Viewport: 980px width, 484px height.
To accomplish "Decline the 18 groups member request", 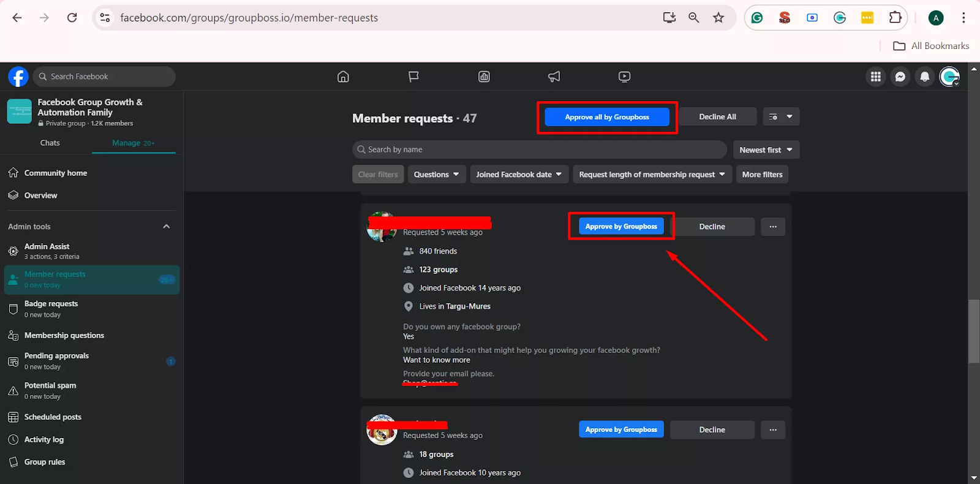I will click(712, 430).
